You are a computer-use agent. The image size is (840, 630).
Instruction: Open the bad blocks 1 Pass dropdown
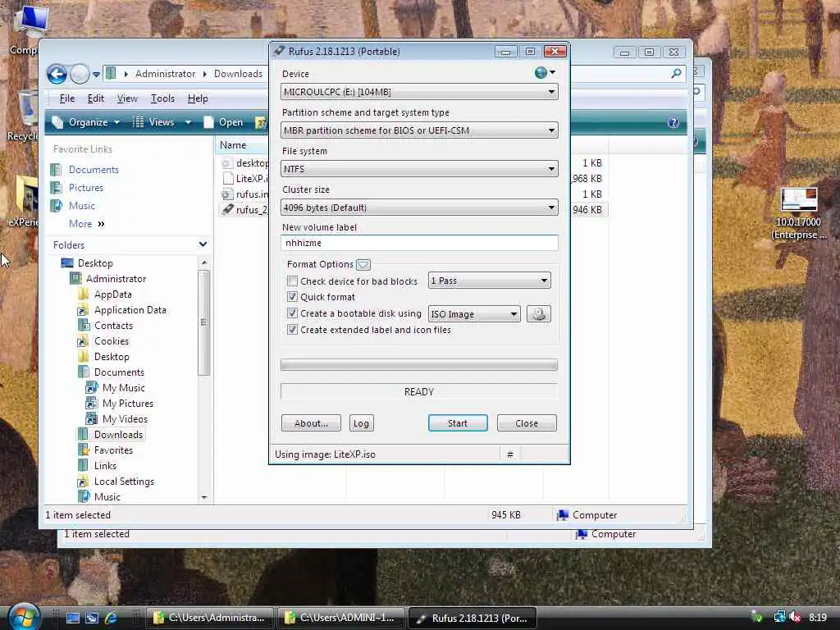489,281
